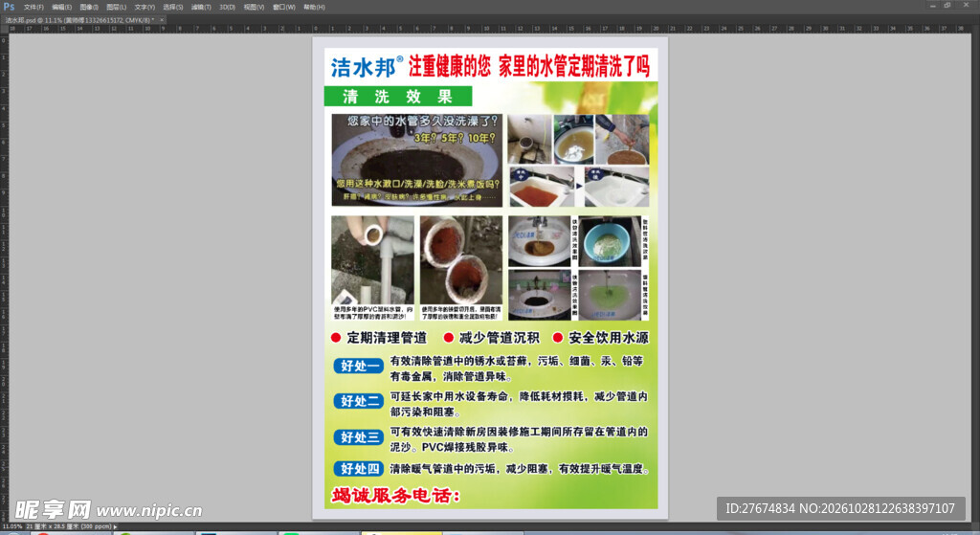This screenshot has height=535, width=980.
Task: Open the 文字(Y) menu
Action: [x=145, y=7]
